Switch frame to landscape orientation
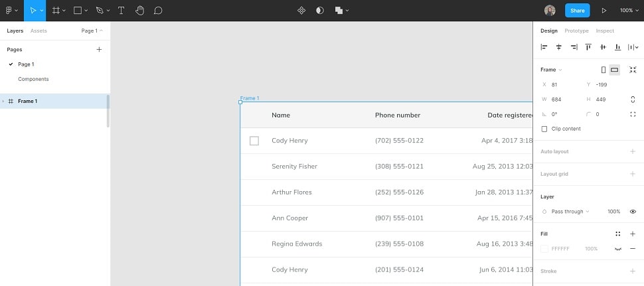Screen dimensions: 644x286 click(x=614, y=70)
